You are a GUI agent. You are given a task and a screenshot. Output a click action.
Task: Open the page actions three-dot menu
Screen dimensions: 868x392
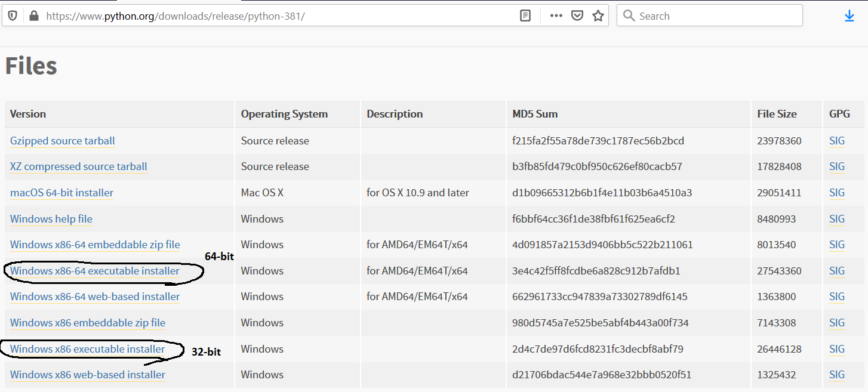pyautogui.click(x=556, y=16)
